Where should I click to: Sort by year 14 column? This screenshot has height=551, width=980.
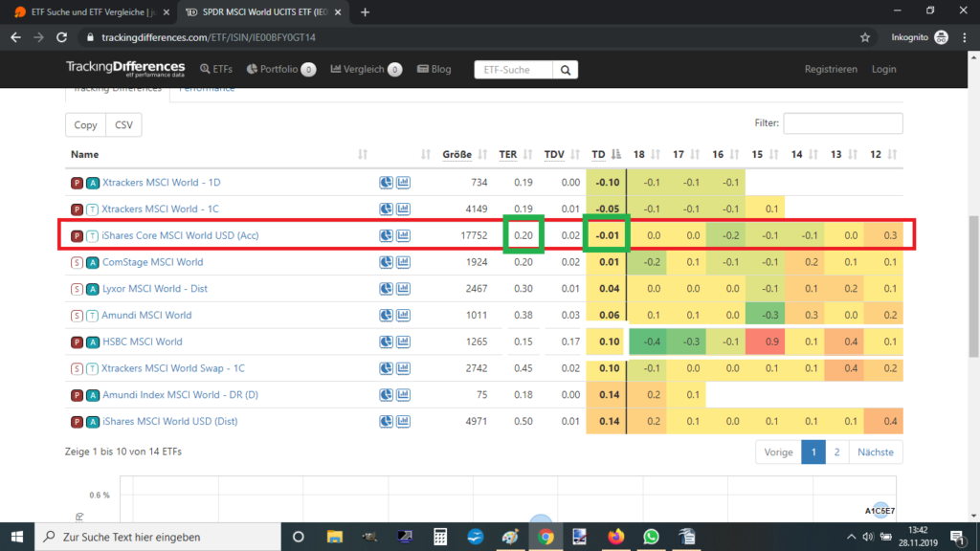pyautogui.click(x=804, y=154)
